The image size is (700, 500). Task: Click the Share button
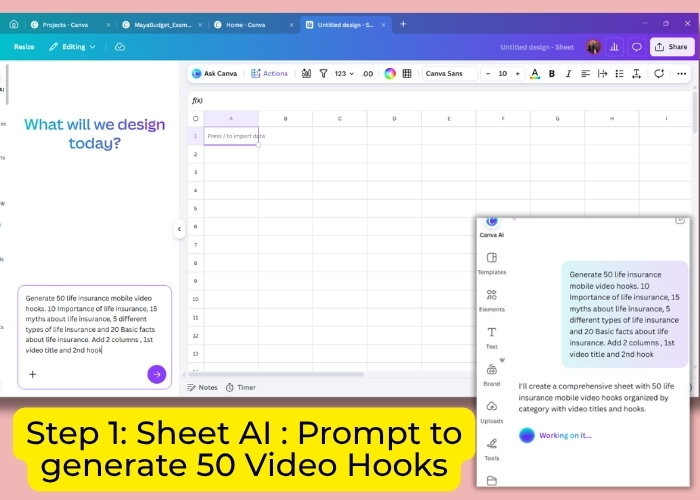672,46
